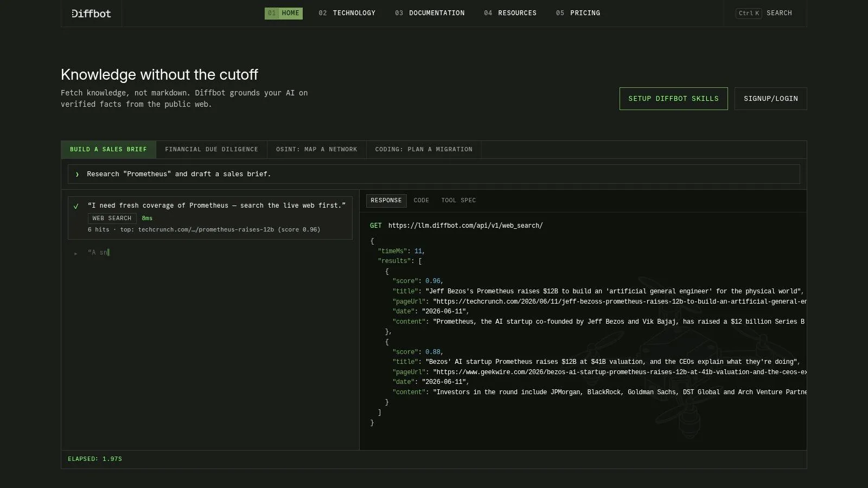The width and height of the screenshot is (868, 488).
Task: Select the Build a Sales Brief tab
Action: click(x=108, y=150)
